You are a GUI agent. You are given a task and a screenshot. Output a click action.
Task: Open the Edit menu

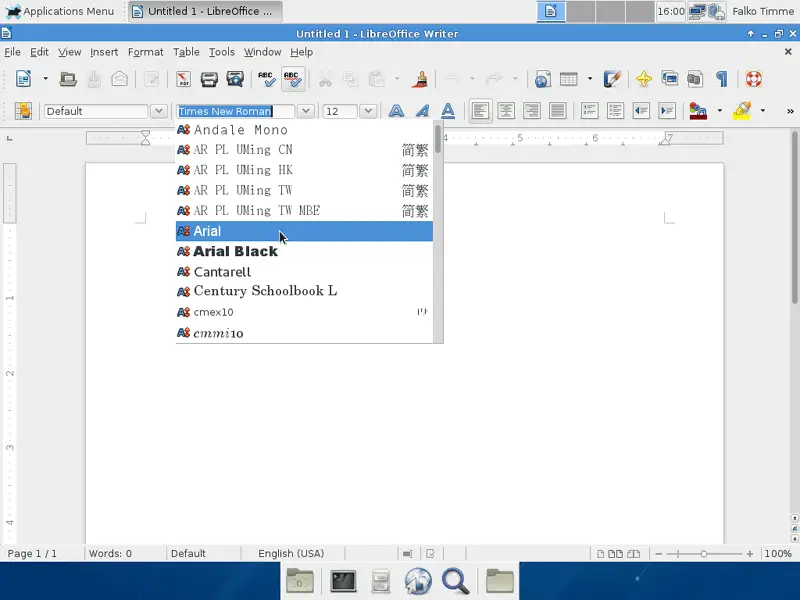pyautogui.click(x=39, y=52)
